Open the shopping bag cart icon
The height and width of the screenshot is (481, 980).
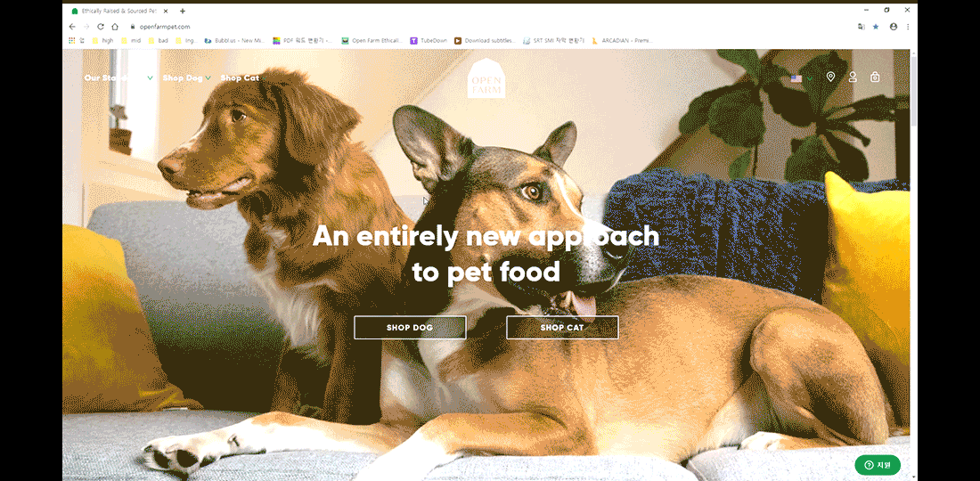pos(875,77)
